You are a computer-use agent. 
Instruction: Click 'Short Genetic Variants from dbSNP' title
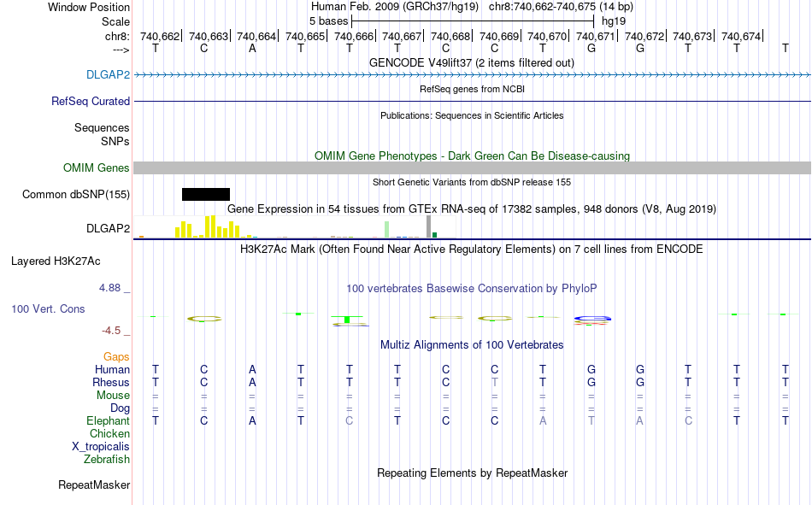471,182
